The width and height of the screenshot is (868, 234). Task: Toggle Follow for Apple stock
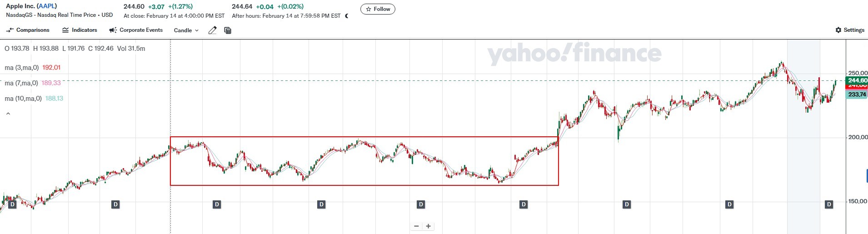(x=378, y=9)
